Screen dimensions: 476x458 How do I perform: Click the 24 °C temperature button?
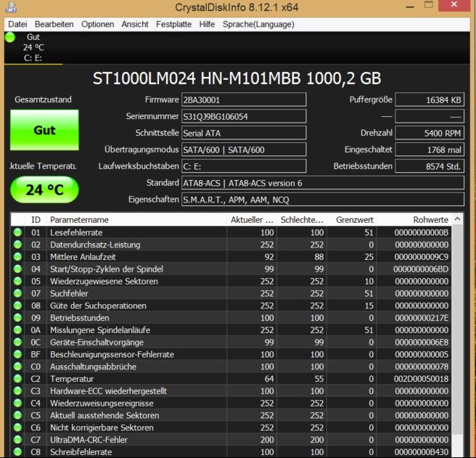coord(44,190)
